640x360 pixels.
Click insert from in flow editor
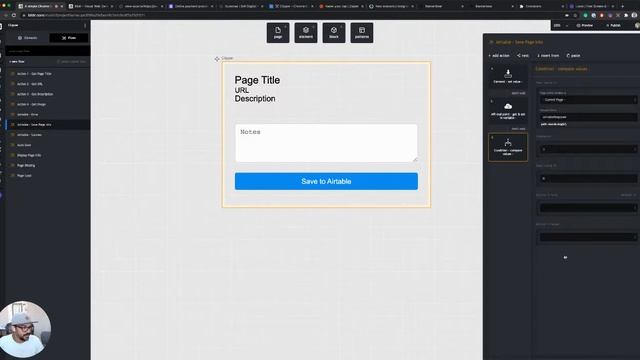point(548,56)
